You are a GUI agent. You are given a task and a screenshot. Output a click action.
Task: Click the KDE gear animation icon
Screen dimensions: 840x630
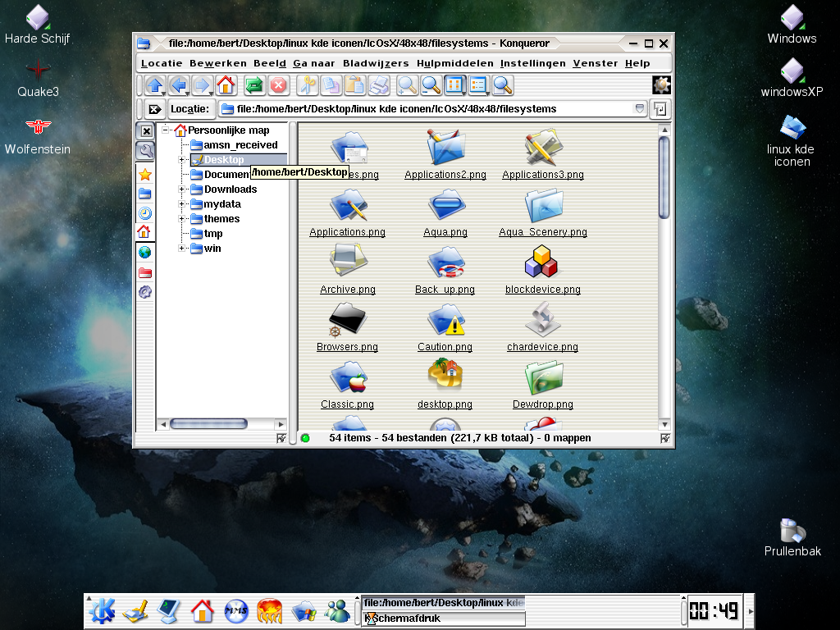(x=662, y=85)
